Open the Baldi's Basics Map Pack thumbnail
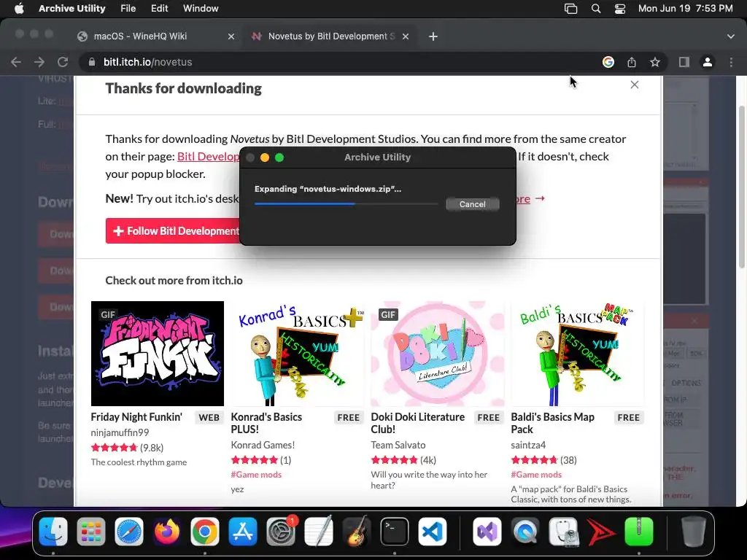The width and height of the screenshot is (747, 560). [578, 354]
